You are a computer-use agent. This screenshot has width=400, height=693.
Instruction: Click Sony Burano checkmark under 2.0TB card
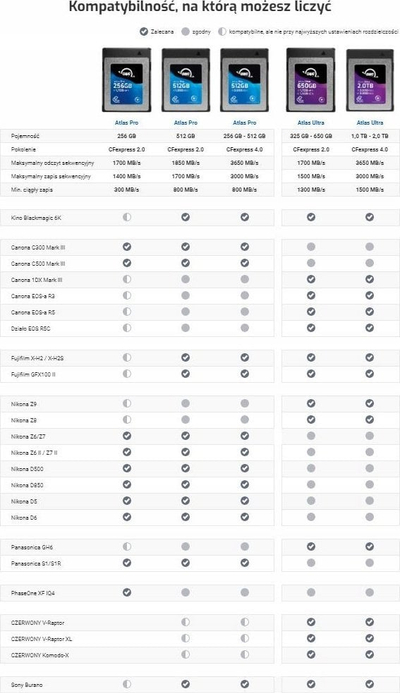pos(370,684)
